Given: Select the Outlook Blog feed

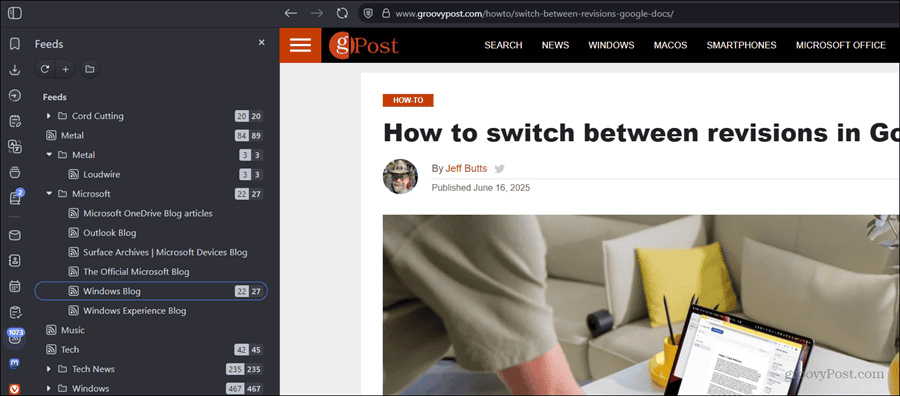Looking at the screenshot, I should point(152,233).
